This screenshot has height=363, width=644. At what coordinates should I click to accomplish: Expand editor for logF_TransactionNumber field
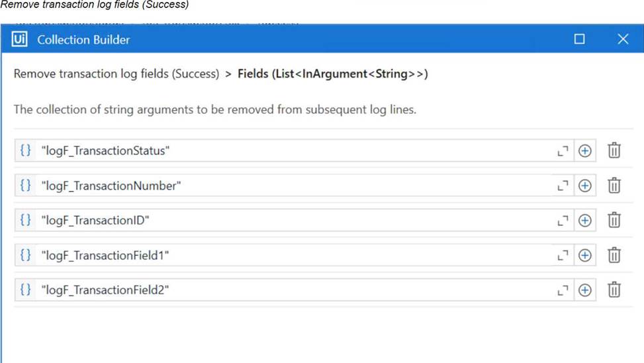tap(563, 186)
